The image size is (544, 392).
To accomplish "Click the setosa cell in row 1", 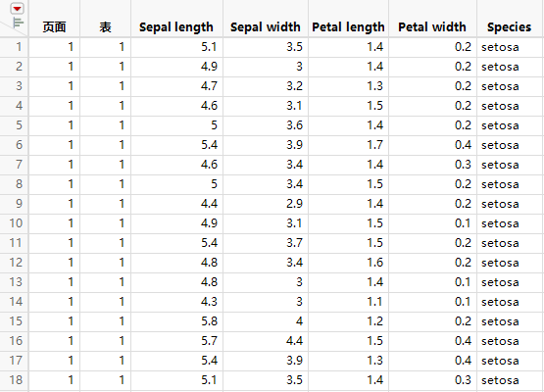I will 510,47.
